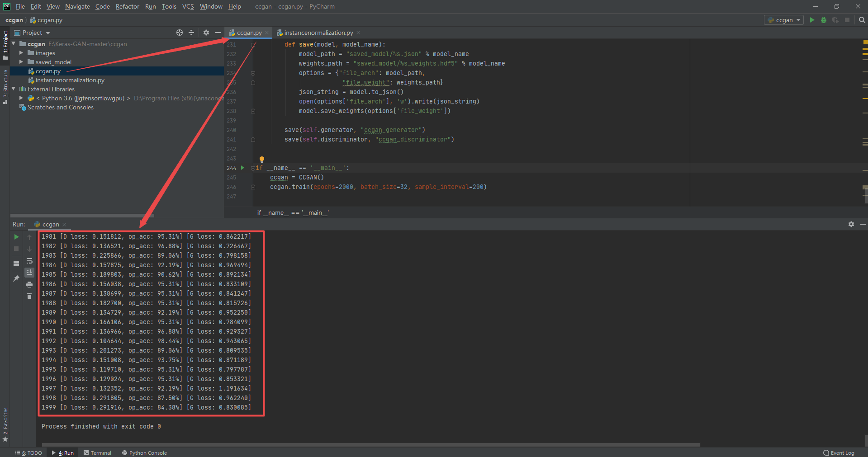Image resolution: width=868 pixels, height=457 pixels.
Task: Open the Event Log
Action: 839,452
